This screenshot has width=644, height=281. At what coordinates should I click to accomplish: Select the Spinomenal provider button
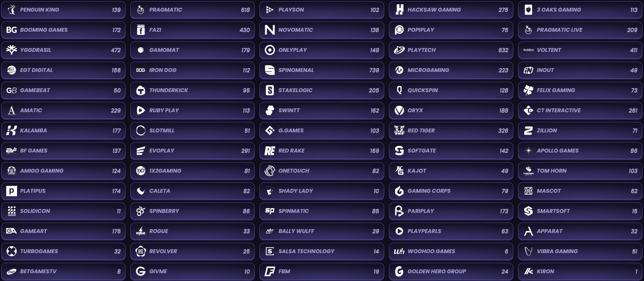tap(321, 70)
